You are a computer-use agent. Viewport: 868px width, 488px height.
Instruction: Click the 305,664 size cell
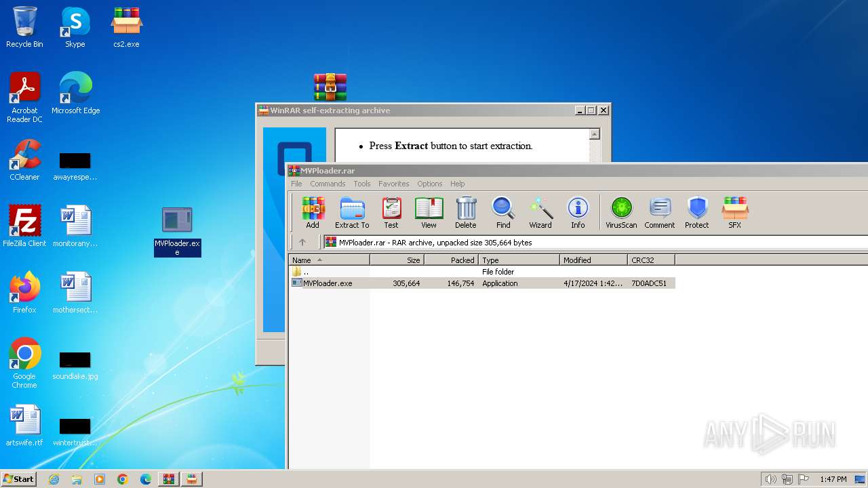point(406,283)
